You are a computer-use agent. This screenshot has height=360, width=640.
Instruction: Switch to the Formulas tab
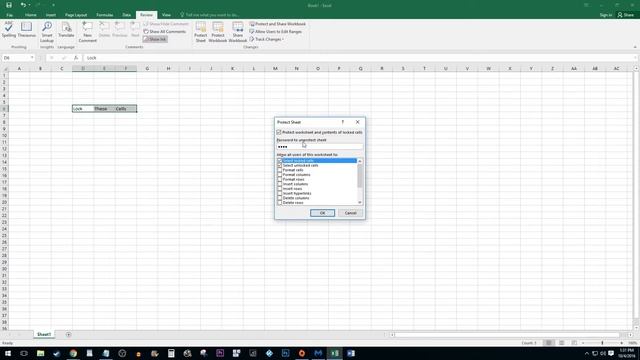(x=104, y=15)
